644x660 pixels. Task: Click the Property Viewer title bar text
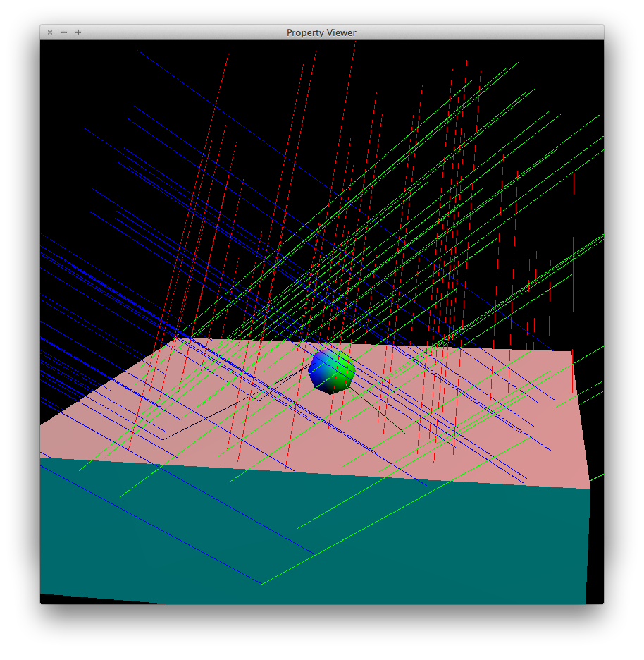[x=321, y=33]
